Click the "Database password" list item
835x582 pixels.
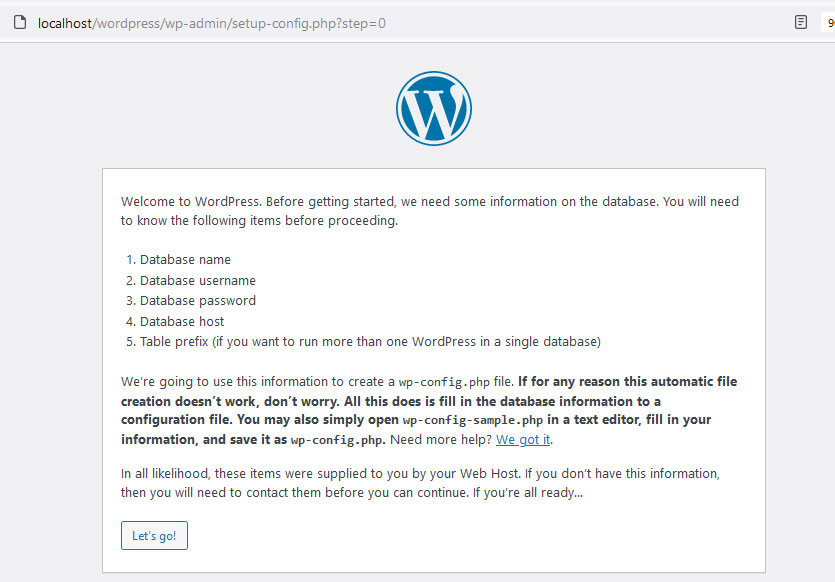click(x=198, y=301)
